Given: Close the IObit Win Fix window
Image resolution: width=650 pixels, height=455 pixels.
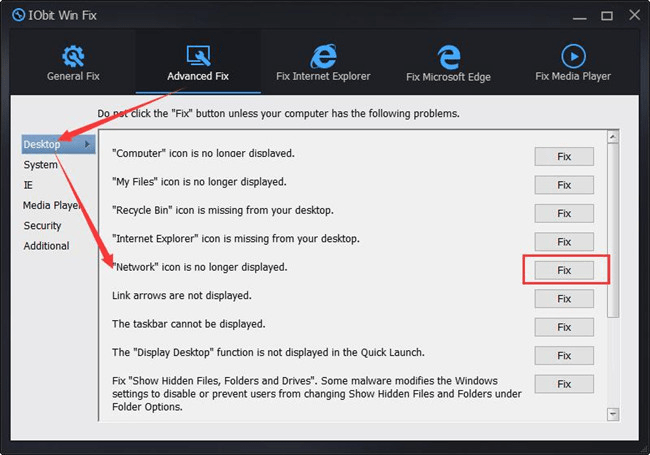Looking at the screenshot, I should click(634, 15).
